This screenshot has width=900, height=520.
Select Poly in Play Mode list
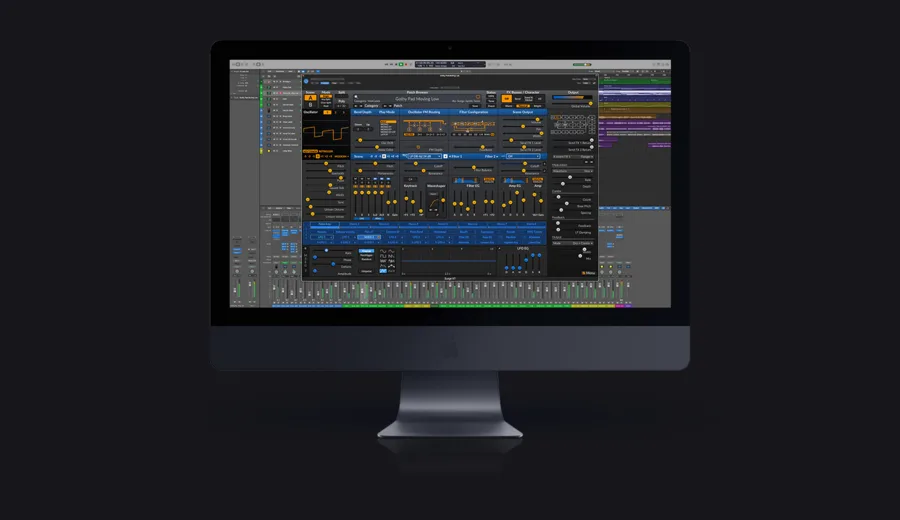[x=388, y=122]
